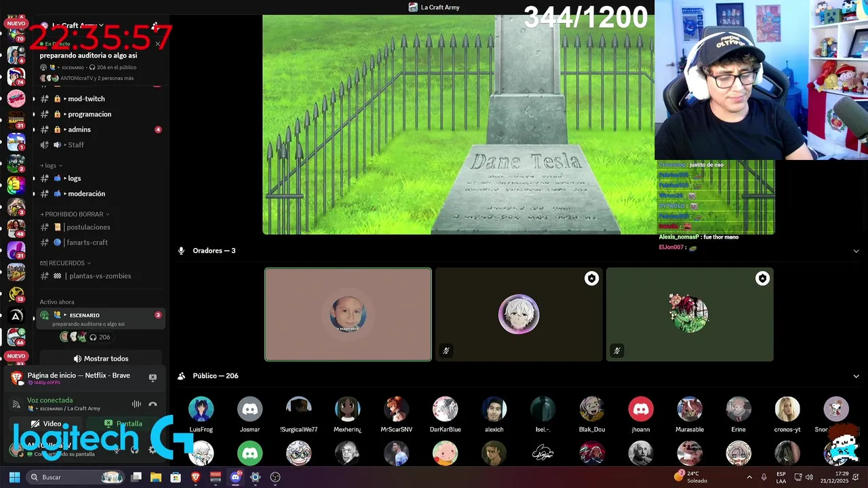Screen dimensions: 868x488
Task: Open !SurgicalWe77 audience avatar
Action: point(298,409)
